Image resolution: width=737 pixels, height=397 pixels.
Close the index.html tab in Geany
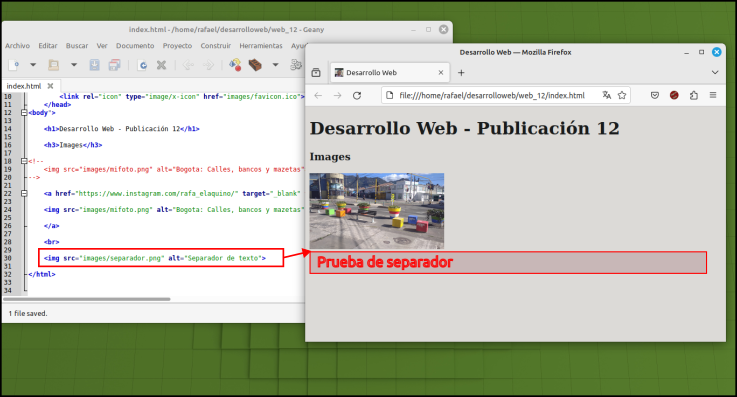point(50,86)
